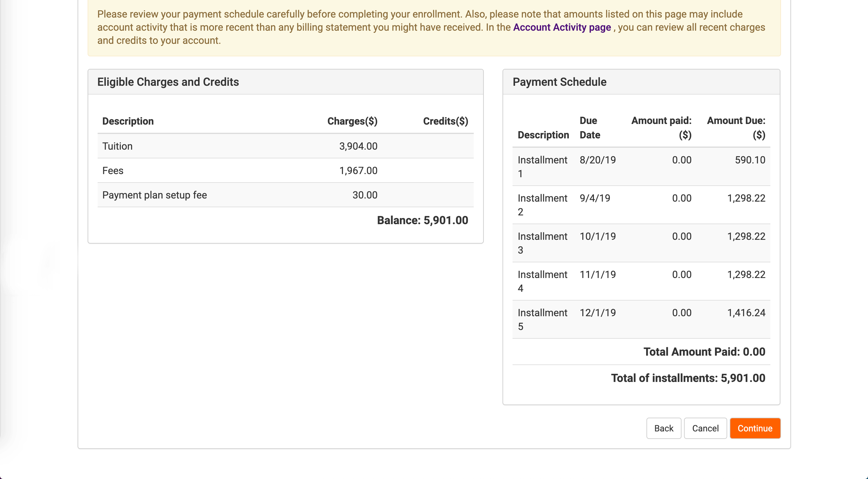The image size is (868, 479).
Task: Click the Eligible Charges and Credits header
Action: point(168,82)
